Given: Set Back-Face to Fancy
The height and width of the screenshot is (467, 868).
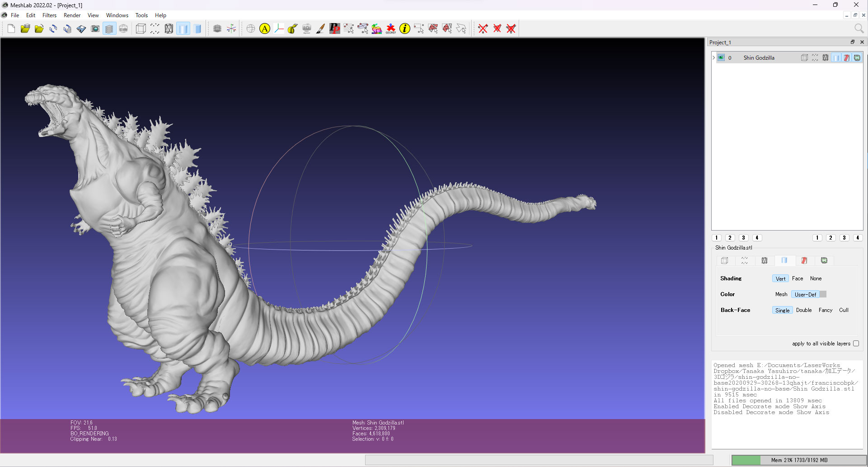Looking at the screenshot, I should pyautogui.click(x=826, y=311).
